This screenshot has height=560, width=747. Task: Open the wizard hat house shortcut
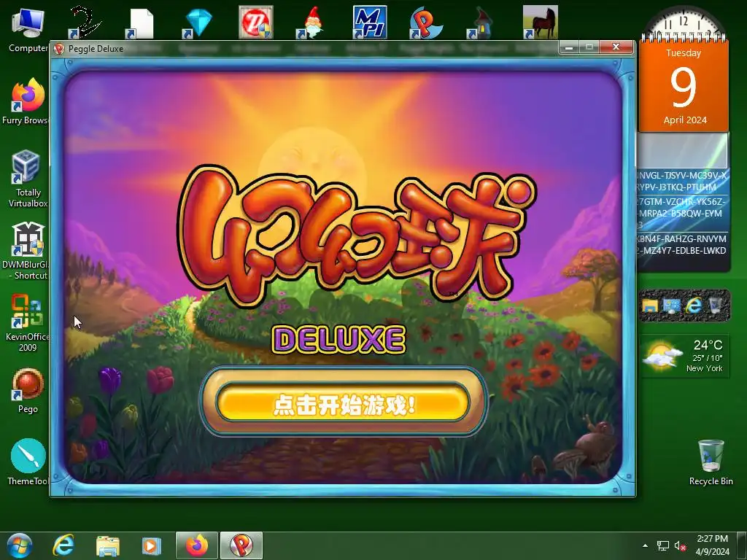click(481, 24)
